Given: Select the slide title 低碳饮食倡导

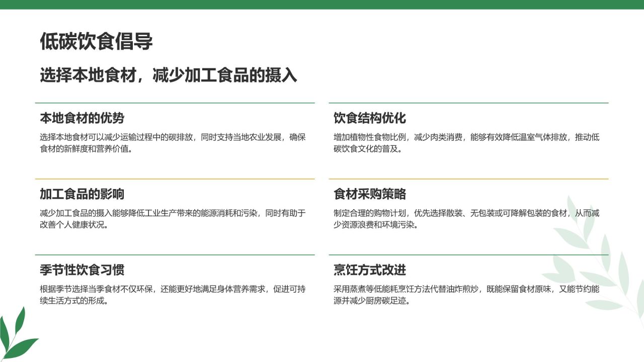Looking at the screenshot, I should tap(96, 42).
